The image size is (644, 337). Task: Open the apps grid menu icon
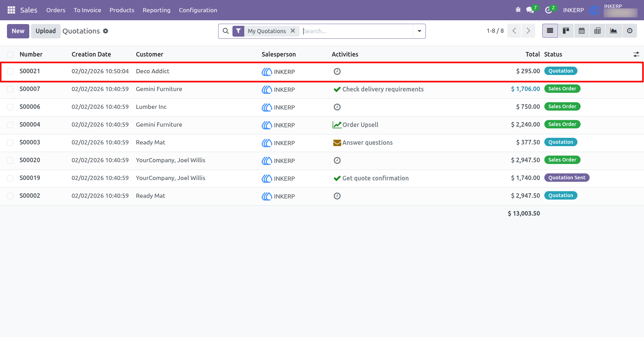click(11, 10)
